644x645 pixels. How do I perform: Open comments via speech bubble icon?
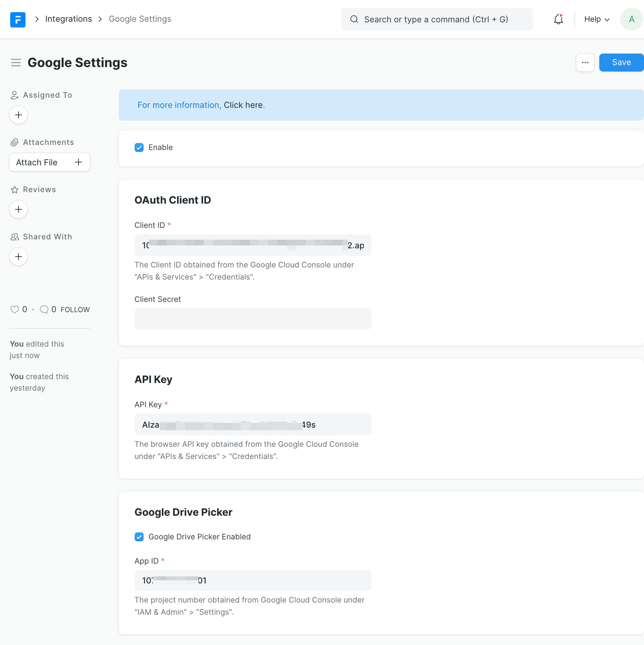pyautogui.click(x=44, y=310)
